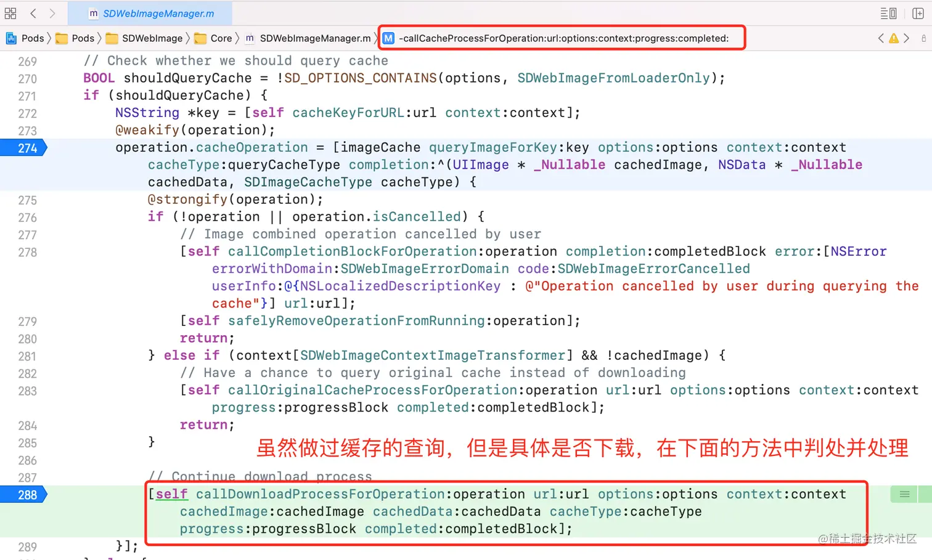932x560 pixels.
Task: Click callCompletionBlockForOperation on line 278
Action: (353, 251)
